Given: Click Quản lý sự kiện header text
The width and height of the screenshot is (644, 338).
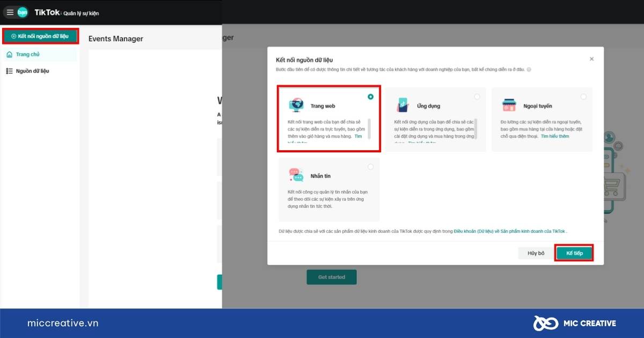Looking at the screenshot, I should pyautogui.click(x=81, y=13).
